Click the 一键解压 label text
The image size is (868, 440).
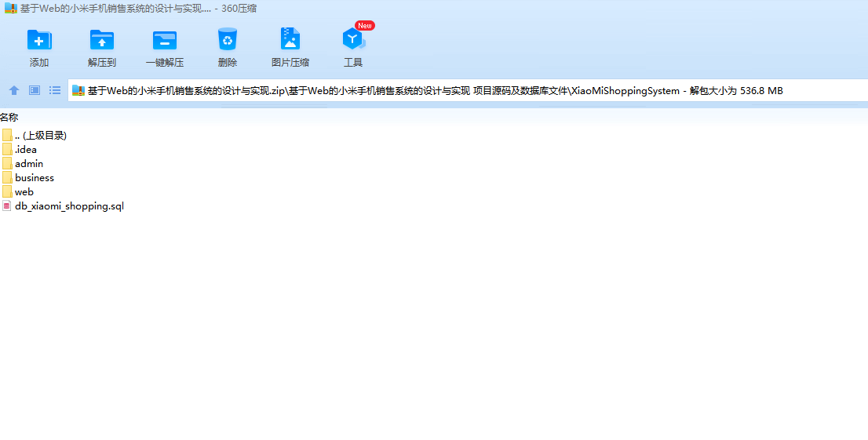pos(164,63)
